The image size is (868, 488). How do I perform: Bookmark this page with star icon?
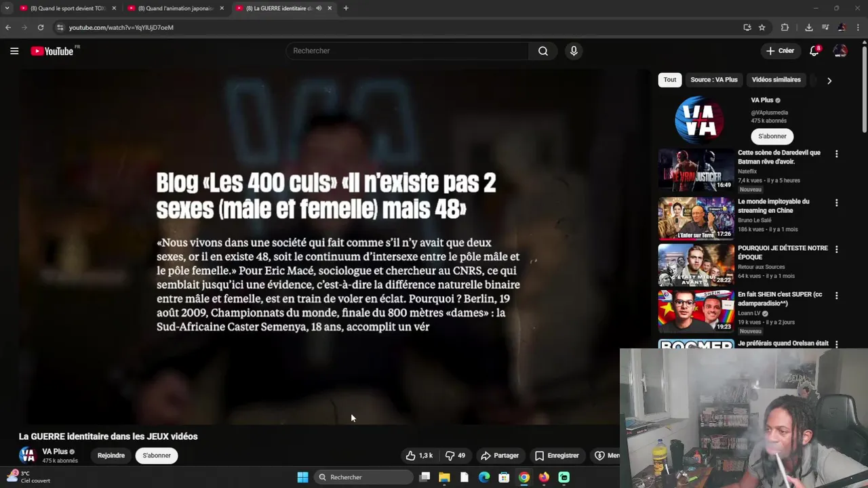(x=762, y=27)
